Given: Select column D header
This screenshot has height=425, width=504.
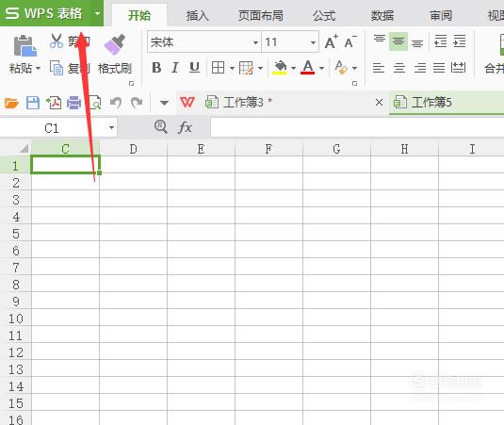Looking at the screenshot, I should coord(134,149).
